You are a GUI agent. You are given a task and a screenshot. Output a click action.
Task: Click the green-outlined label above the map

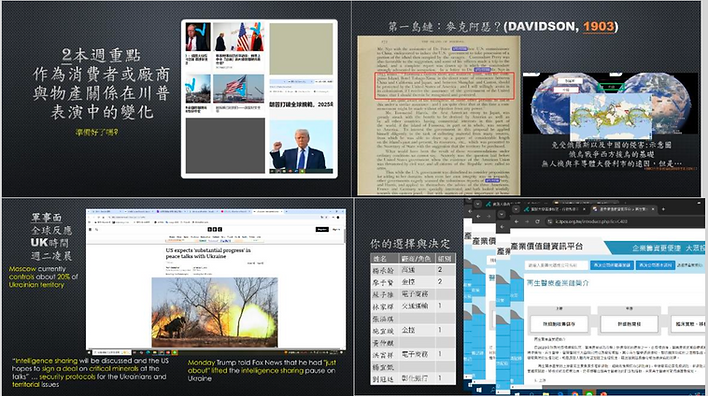[x=610, y=87]
